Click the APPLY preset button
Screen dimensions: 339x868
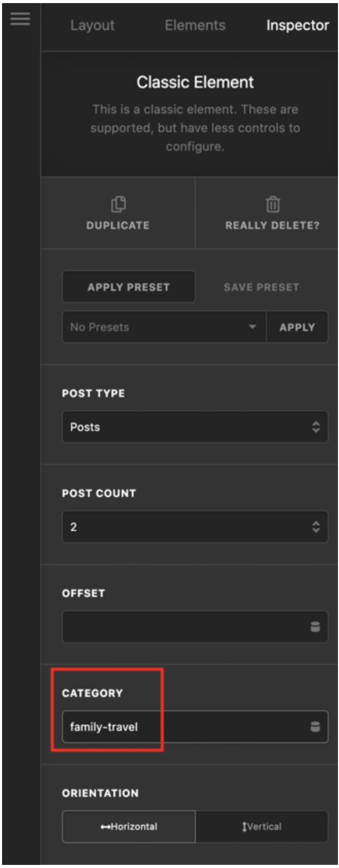click(x=297, y=327)
